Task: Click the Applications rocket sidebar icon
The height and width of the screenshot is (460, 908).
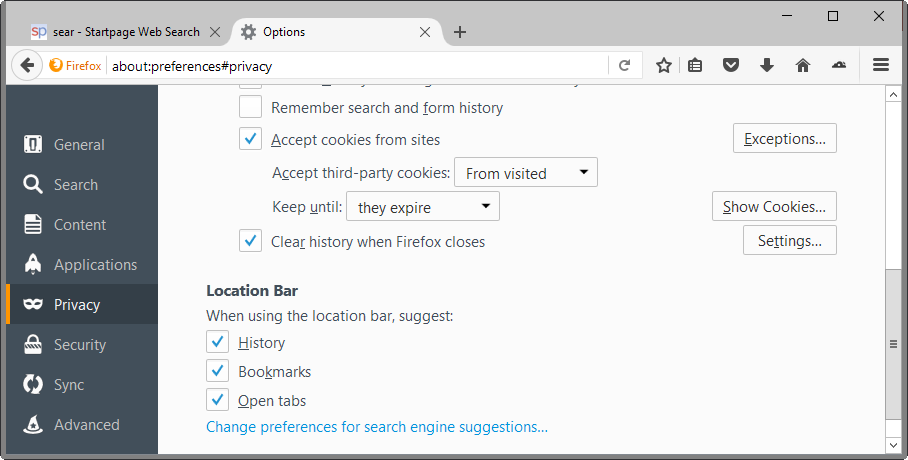Action: click(x=33, y=264)
